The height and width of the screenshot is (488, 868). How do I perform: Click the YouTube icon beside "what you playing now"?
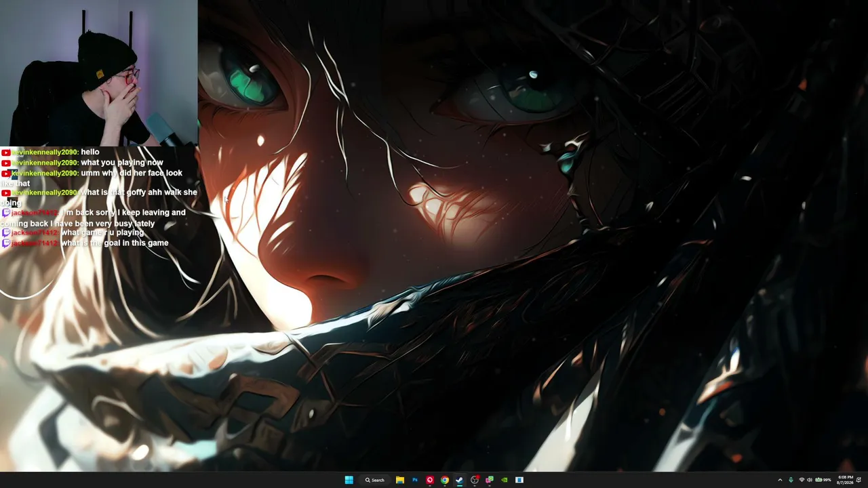(x=5, y=163)
